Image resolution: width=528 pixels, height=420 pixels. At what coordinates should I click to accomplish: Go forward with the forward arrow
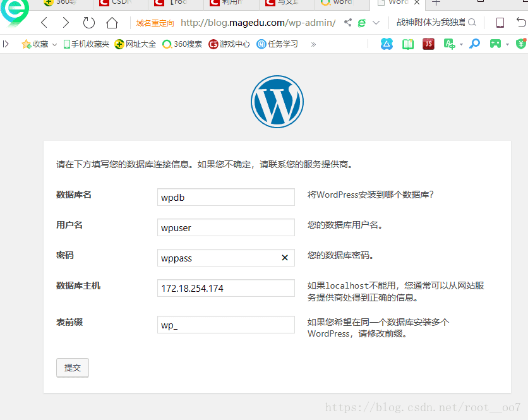(66, 23)
